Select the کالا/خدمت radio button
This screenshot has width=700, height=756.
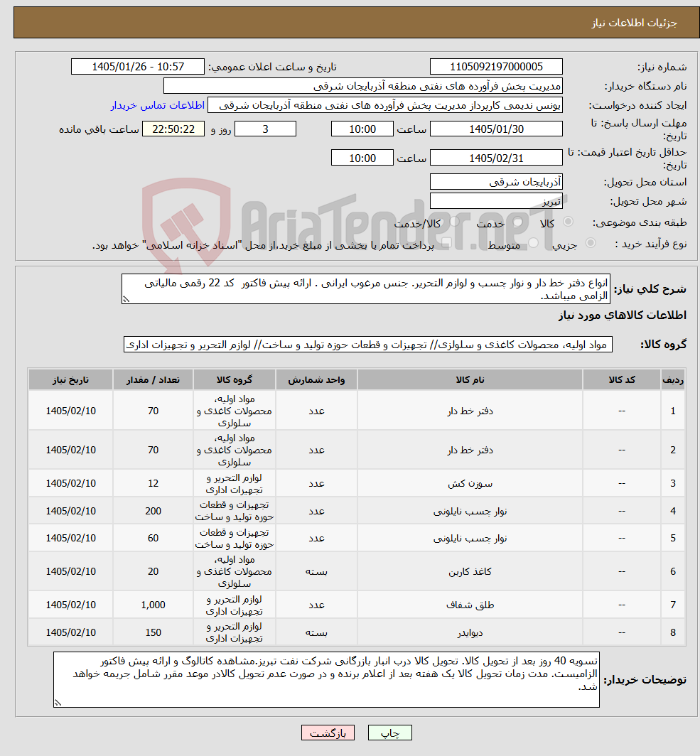455,222
